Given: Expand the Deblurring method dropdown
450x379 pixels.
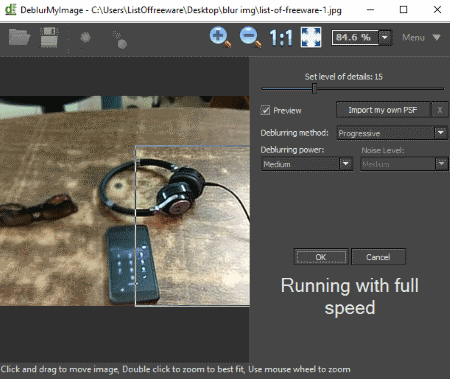Looking at the screenshot, I should click(441, 133).
